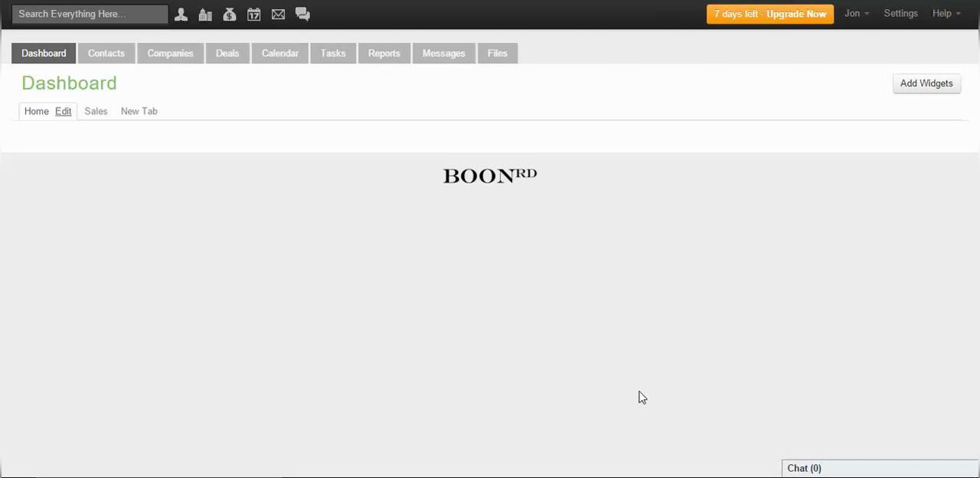Viewport: 980px width, 478px height.
Task: Go to the Tasks tab
Action: pos(333,53)
